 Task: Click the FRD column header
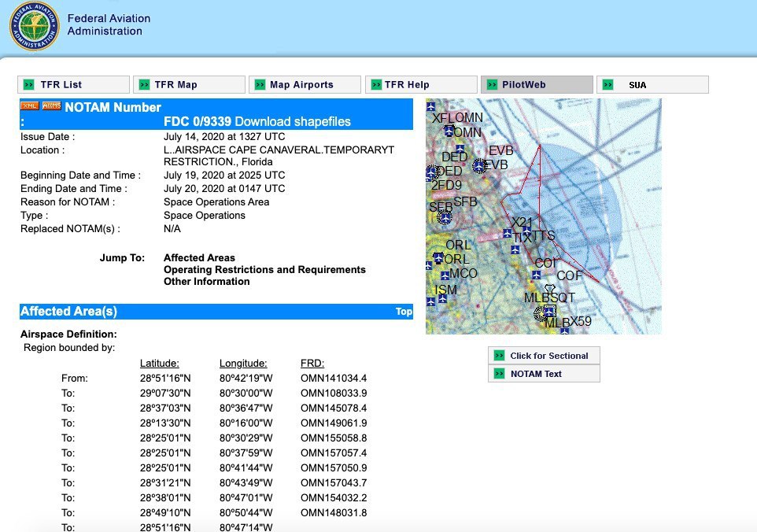[312, 364]
